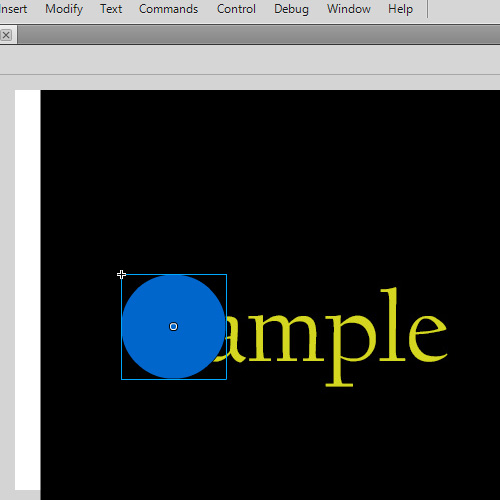This screenshot has height=500, width=500.
Task: Click the registration crosshair of the symbol
Action: 121,275
